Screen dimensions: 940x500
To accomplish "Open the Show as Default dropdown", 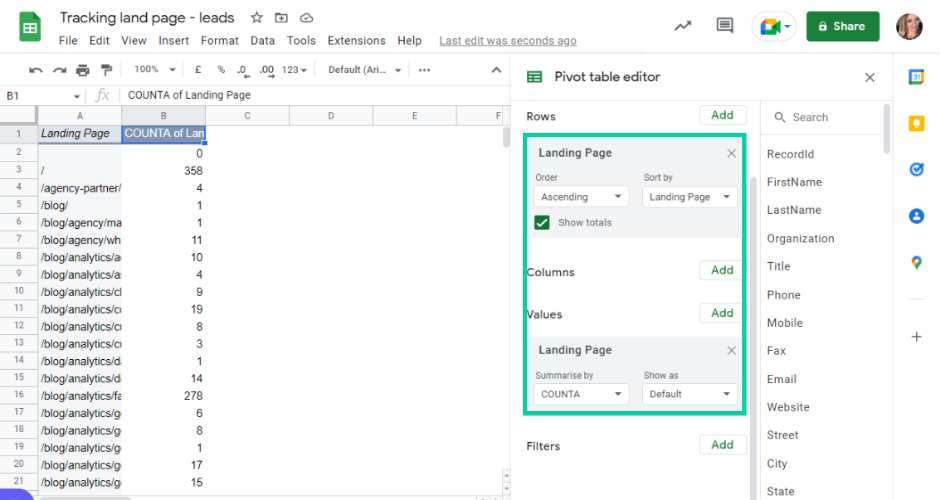I will pyautogui.click(x=689, y=394).
